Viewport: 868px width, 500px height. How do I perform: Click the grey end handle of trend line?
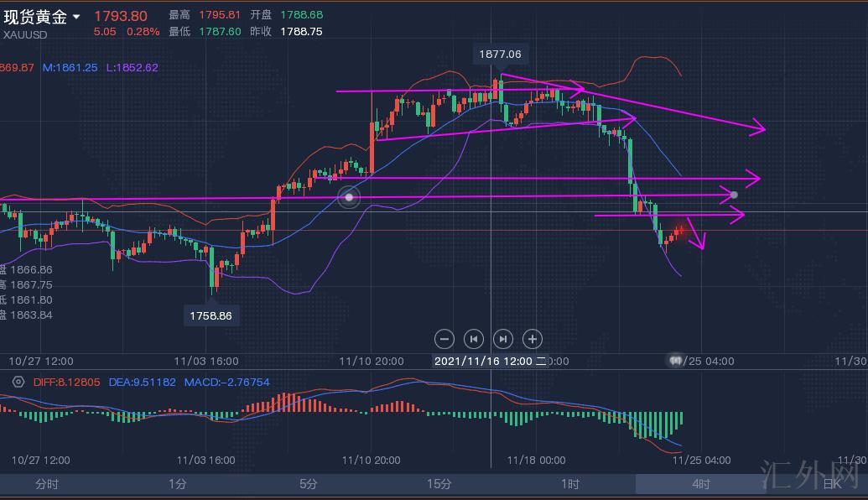tap(734, 195)
